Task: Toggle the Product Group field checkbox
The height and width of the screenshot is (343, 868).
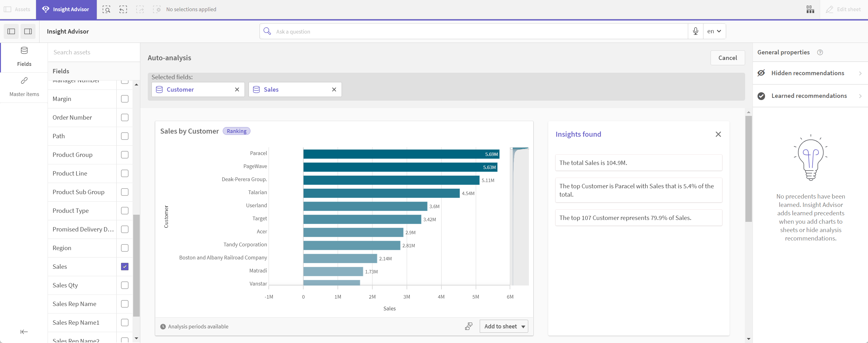Action: pyautogui.click(x=124, y=154)
